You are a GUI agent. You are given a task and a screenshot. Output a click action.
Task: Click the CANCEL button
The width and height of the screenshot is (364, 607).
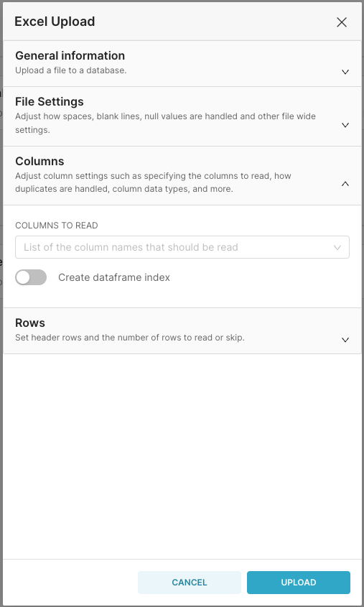(x=190, y=583)
